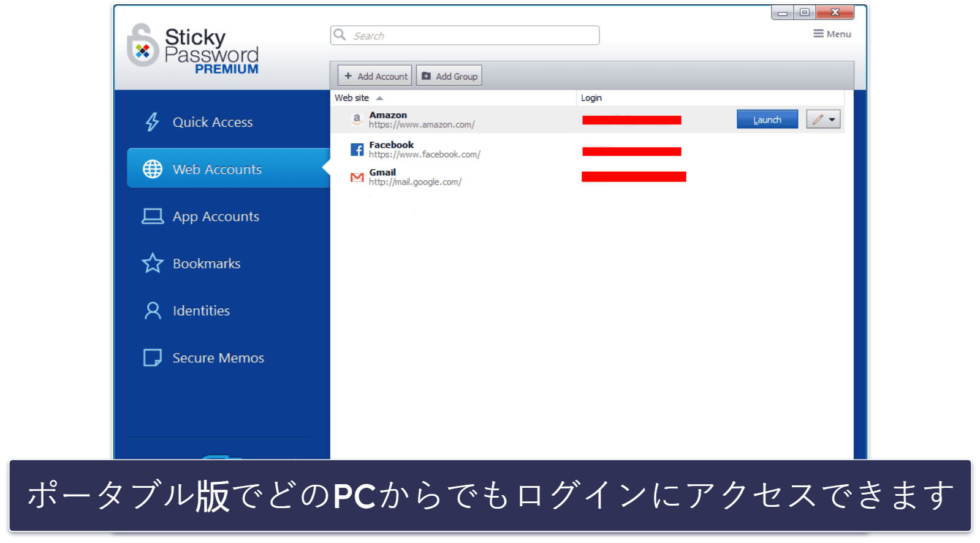
Task: Click the redacted Amazon login value
Action: click(632, 120)
